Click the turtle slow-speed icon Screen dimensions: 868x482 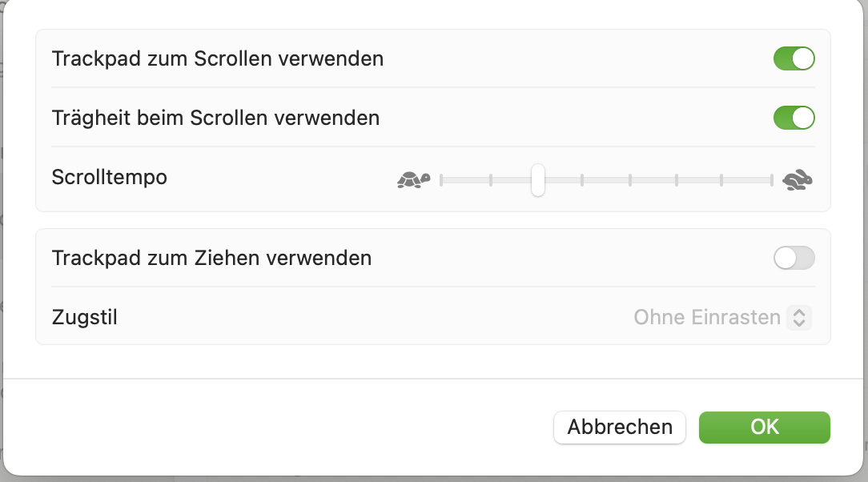pos(413,180)
